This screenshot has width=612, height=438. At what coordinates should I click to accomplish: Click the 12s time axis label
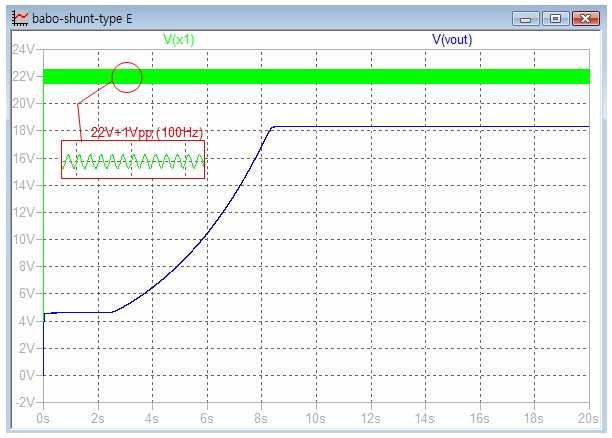pyautogui.click(x=370, y=418)
